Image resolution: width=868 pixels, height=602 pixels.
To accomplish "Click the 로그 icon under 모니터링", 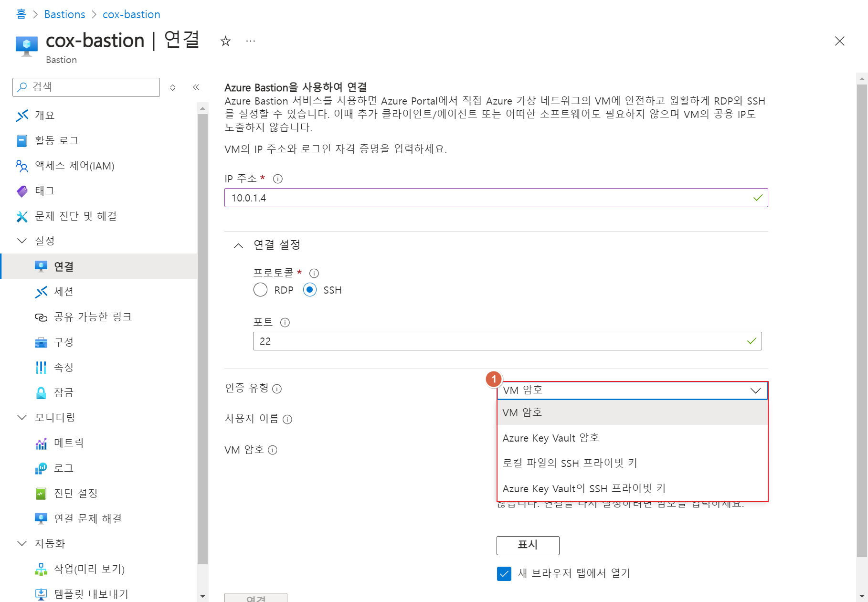I will [41, 468].
